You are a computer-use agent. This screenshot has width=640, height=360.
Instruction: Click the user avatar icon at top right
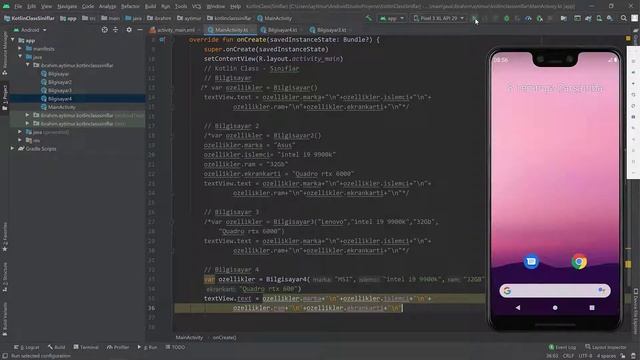[x=635, y=18]
